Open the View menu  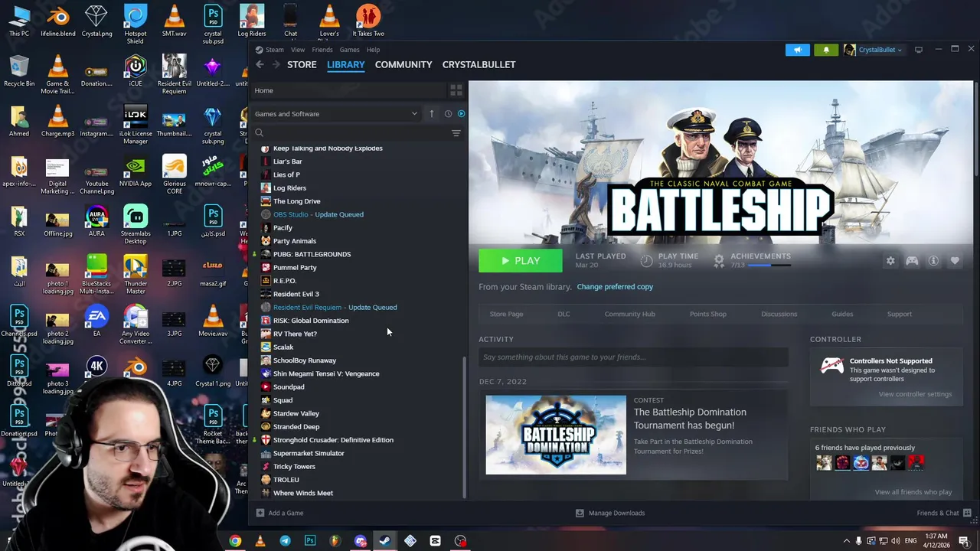298,50
